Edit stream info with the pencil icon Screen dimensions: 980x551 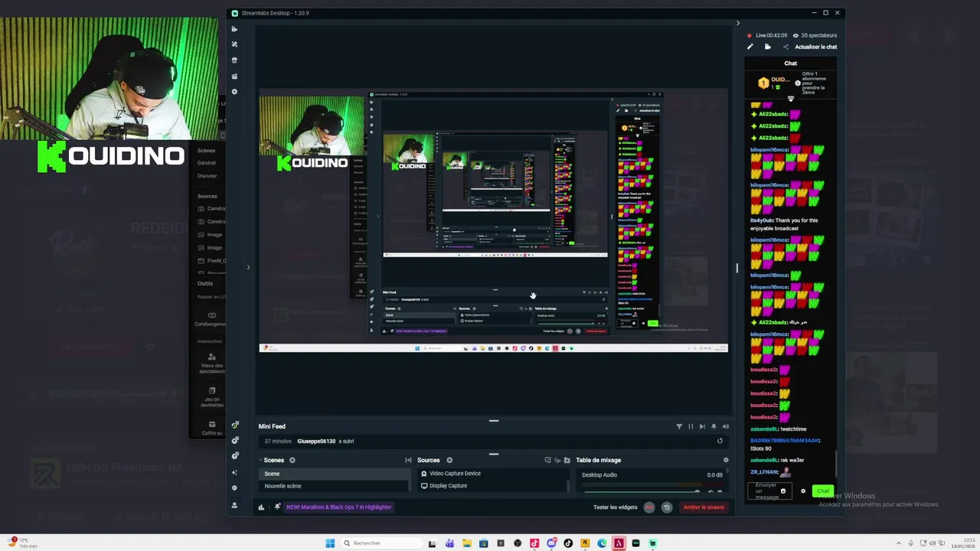750,47
